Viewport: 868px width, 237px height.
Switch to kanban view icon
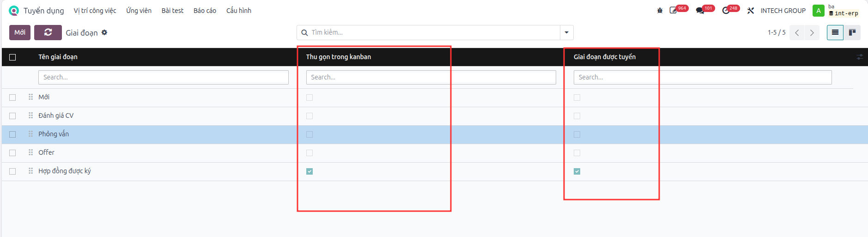point(852,32)
